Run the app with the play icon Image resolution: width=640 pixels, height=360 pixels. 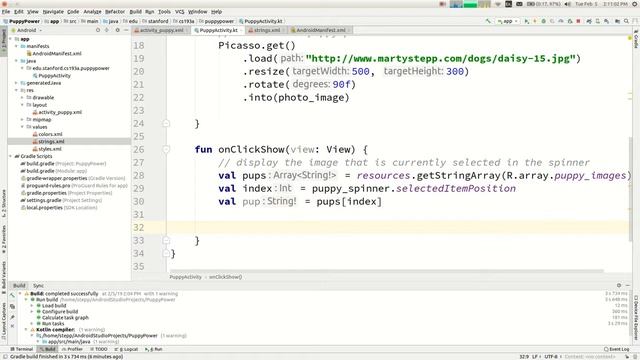(x=527, y=21)
